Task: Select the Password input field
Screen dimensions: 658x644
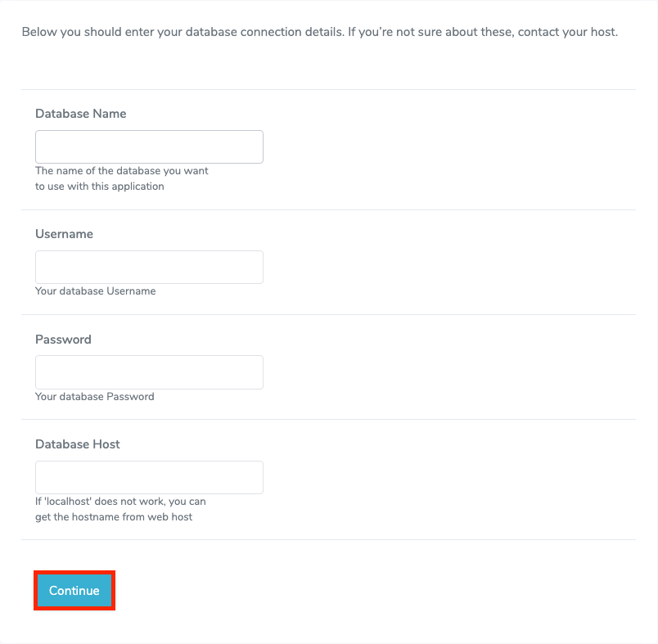Action: click(149, 372)
